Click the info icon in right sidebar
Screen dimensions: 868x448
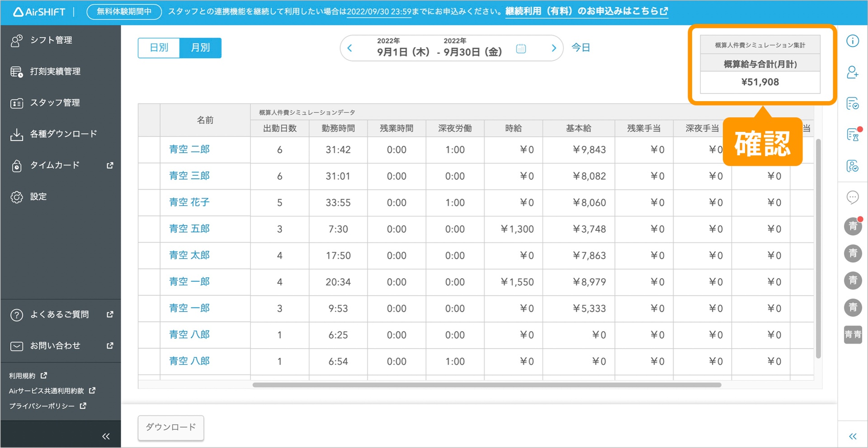pos(852,41)
